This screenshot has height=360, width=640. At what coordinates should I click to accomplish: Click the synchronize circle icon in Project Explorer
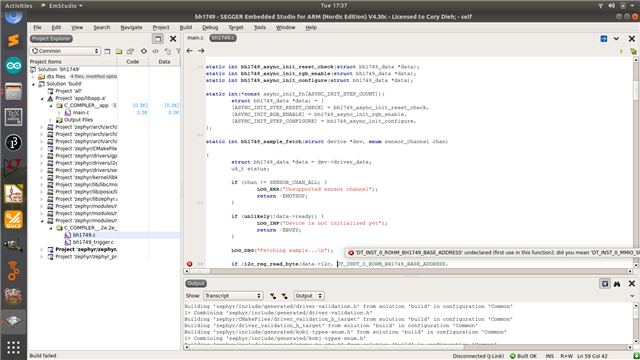coord(144,51)
